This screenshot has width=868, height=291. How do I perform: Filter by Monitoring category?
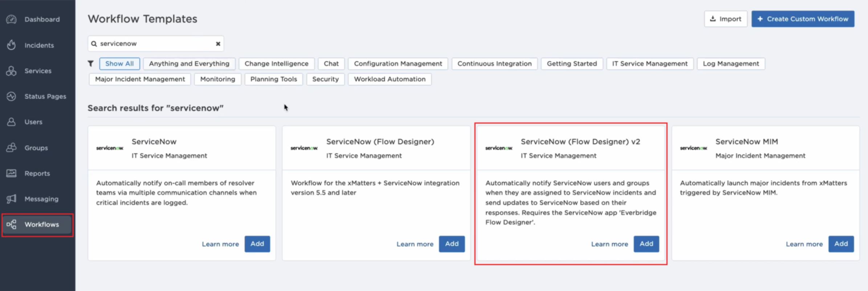(x=217, y=79)
